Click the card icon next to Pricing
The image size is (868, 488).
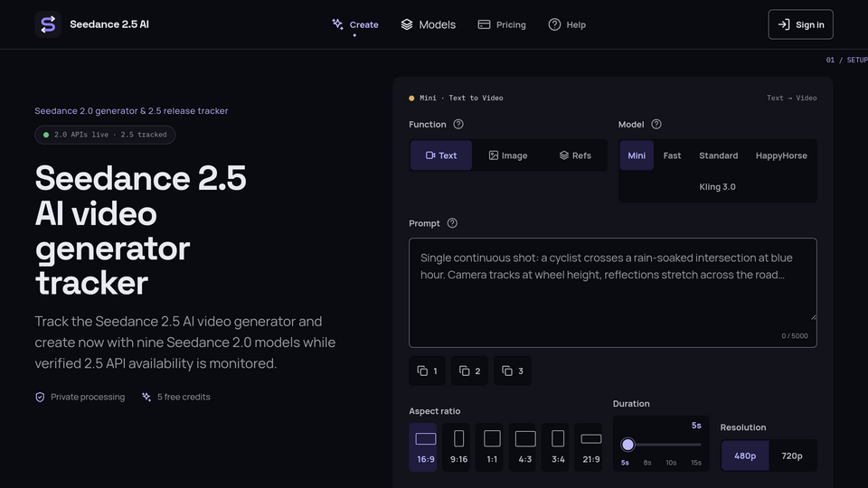[x=484, y=24]
